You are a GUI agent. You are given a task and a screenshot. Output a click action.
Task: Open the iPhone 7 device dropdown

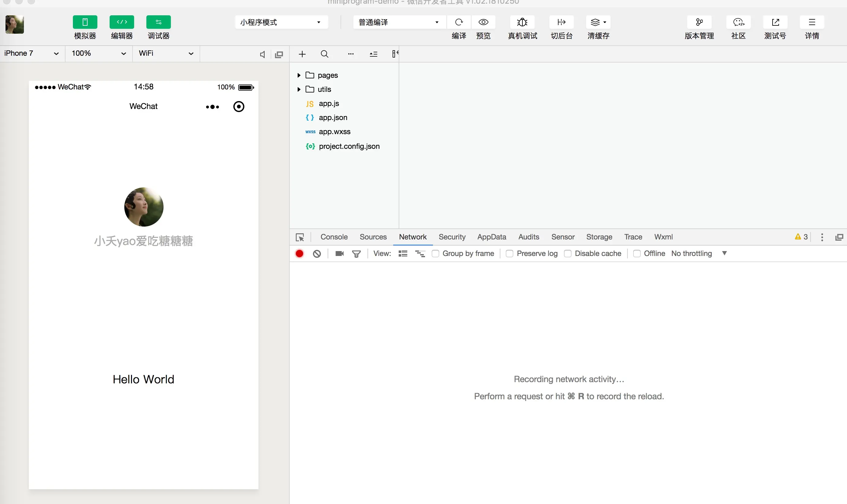(x=31, y=53)
